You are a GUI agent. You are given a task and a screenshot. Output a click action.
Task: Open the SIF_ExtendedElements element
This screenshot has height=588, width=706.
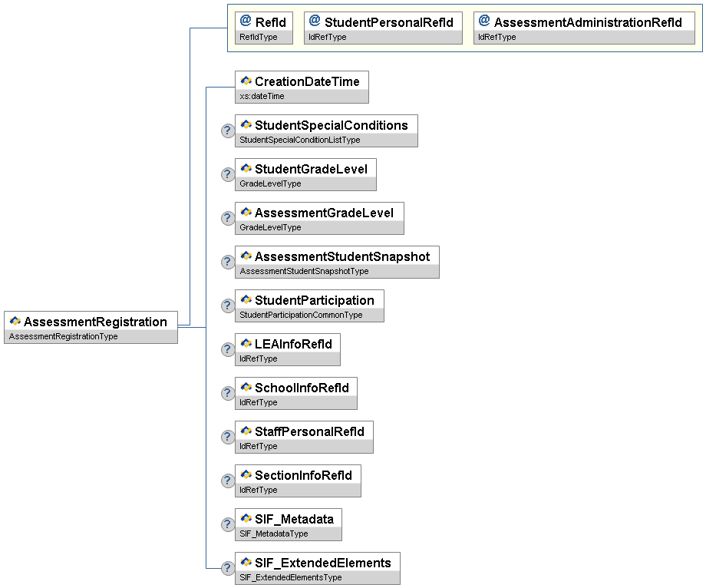click(322, 563)
